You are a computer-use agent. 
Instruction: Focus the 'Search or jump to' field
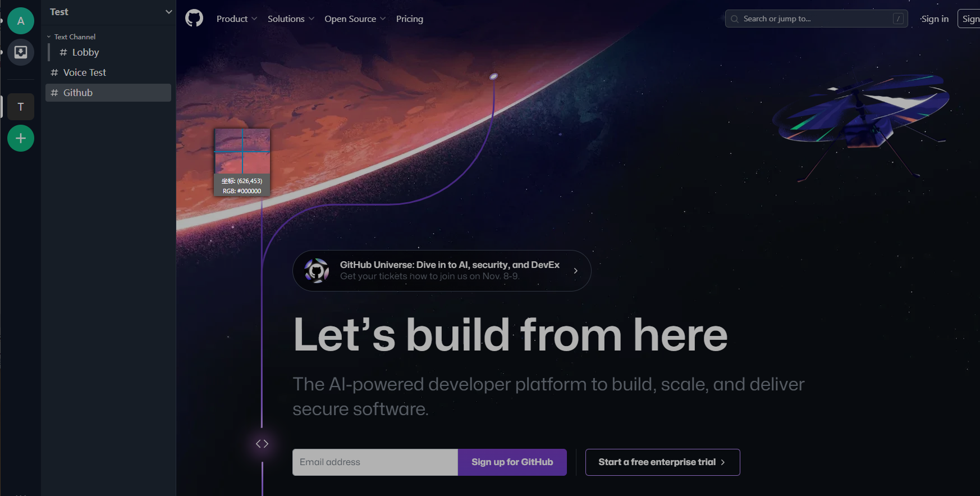click(817, 19)
